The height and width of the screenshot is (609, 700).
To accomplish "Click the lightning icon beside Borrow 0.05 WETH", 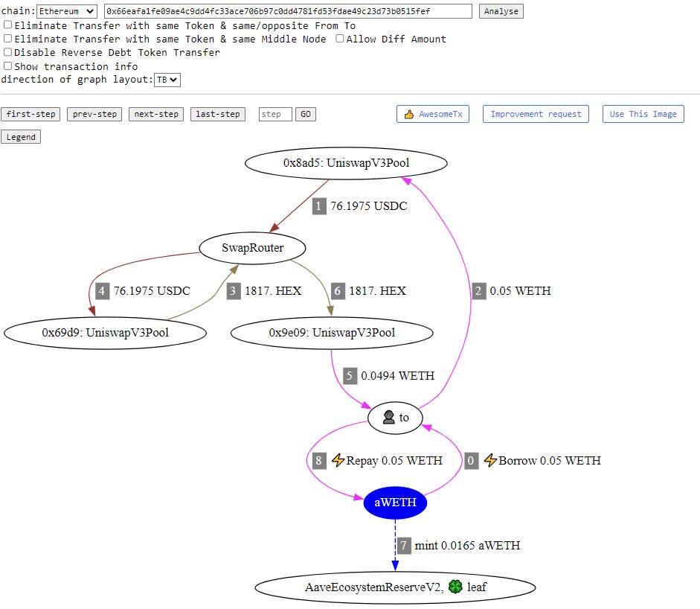I will tap(490, 461).
